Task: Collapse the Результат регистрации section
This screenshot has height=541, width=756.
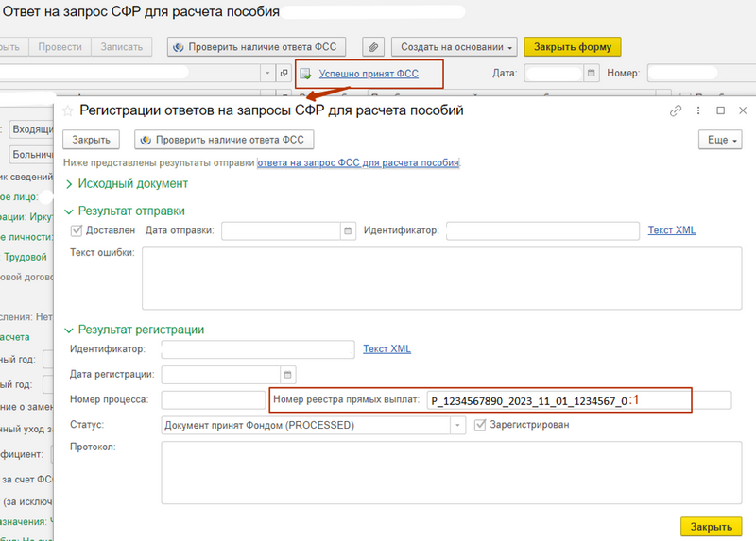Action: tap(69, 330)
